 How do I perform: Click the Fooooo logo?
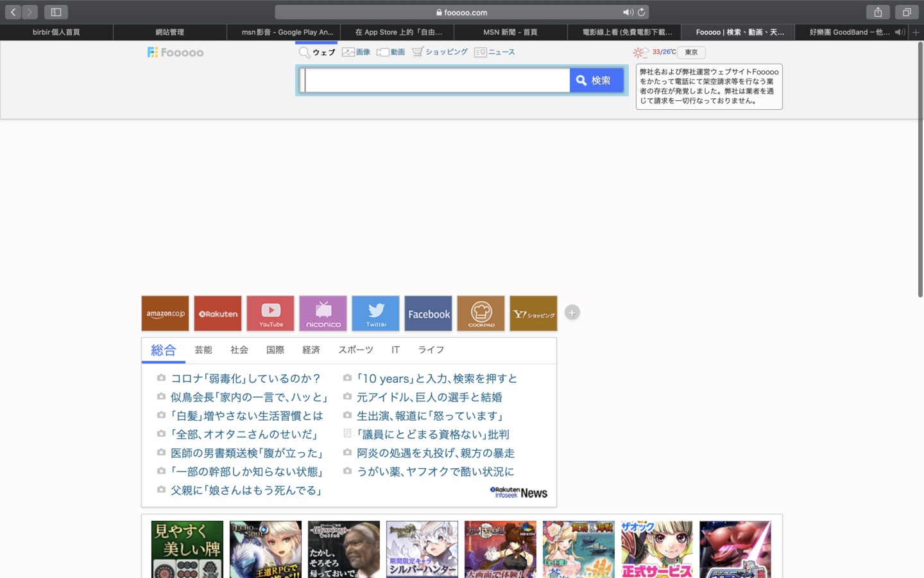(x=175, y=53)
